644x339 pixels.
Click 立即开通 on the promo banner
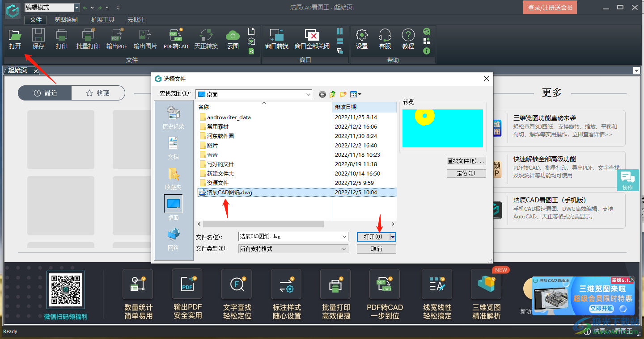[602, 308]
